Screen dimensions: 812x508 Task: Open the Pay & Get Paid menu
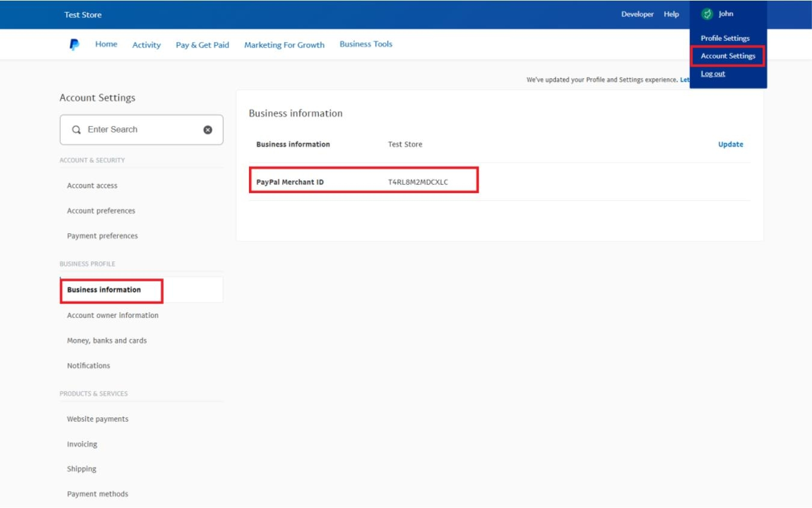coord(203,45)
